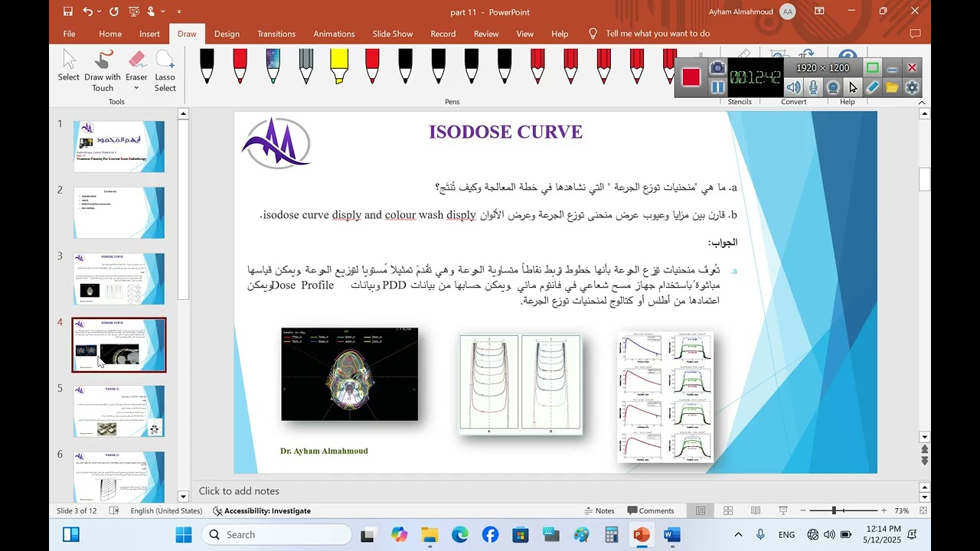This screenshot has height=551, width=980.
Task: Open Ribbon Display Options button
Action: (819, 11)
